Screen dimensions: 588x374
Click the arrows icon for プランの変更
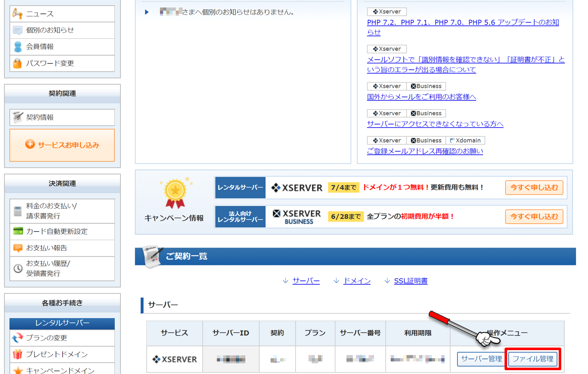18,338
